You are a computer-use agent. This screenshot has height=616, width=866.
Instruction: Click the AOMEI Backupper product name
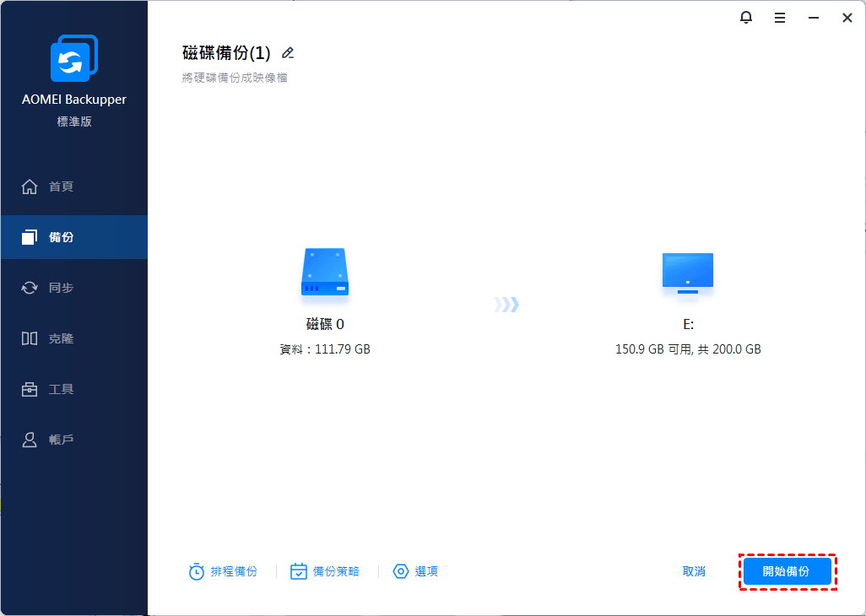74,100
